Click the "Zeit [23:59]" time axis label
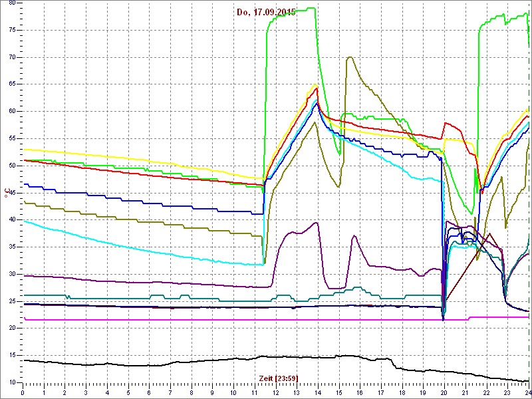This screenshot has height=399, width=532. tap(279, 378)
